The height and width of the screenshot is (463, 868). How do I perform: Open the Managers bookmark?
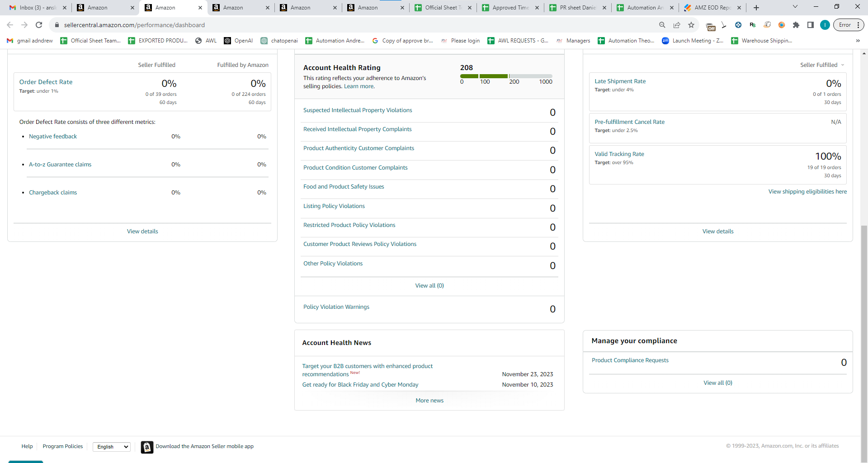click(573, 41)
